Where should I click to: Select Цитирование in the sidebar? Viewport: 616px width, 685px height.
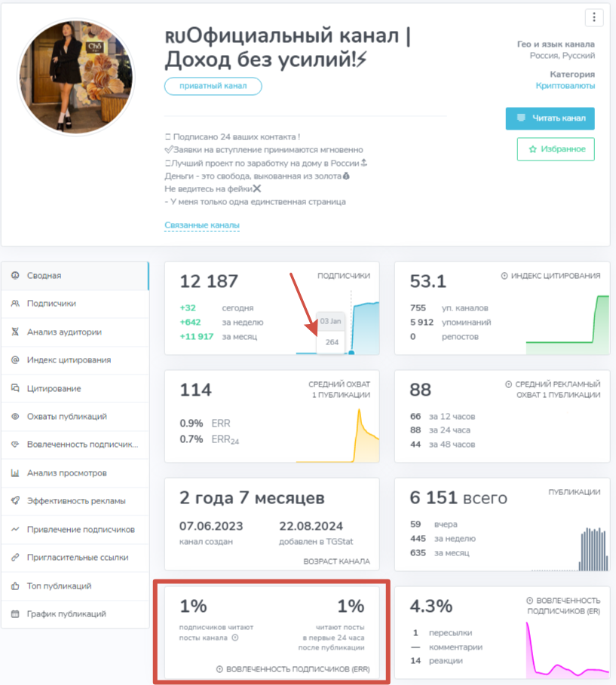(x=75, y=388)
